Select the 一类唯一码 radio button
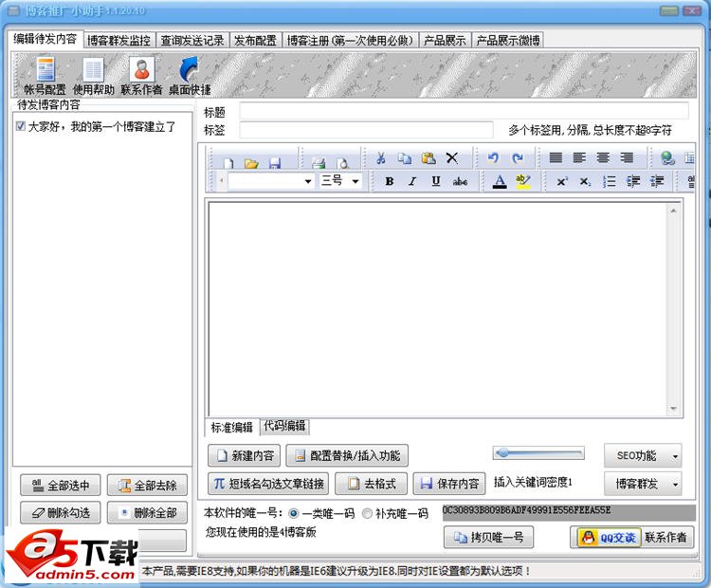The image size is (711, 588). [x=293, y=514]
